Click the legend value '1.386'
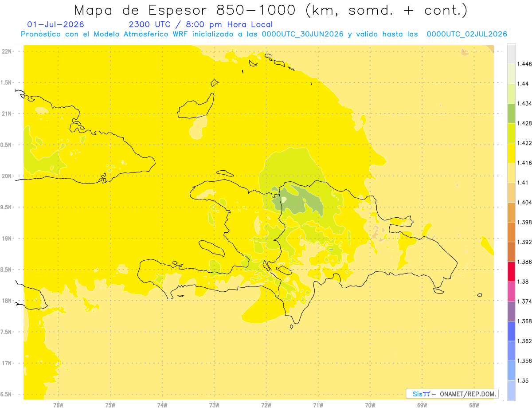This screenshot has width=532, height=411. pos(524,262)
